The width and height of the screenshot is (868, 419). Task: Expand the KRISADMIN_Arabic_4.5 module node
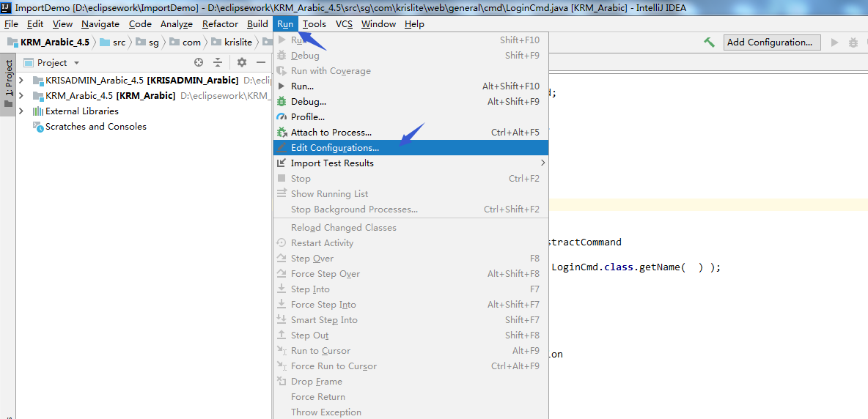21,80
